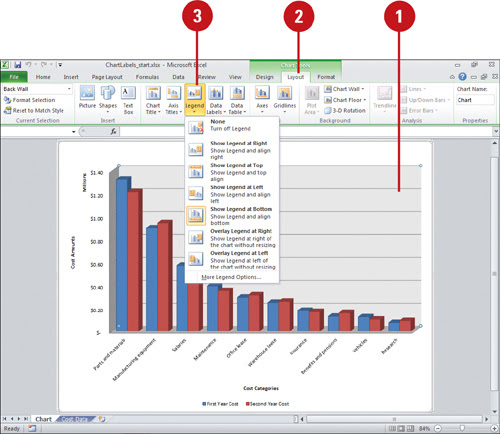Open 3-D Rotation settings

pos(345,110)
